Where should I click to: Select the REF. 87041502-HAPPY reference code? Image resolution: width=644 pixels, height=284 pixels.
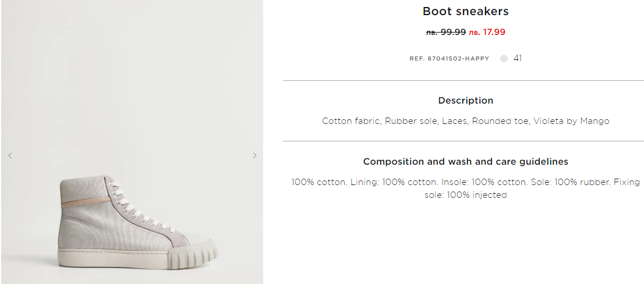click(x=449, y=59)
